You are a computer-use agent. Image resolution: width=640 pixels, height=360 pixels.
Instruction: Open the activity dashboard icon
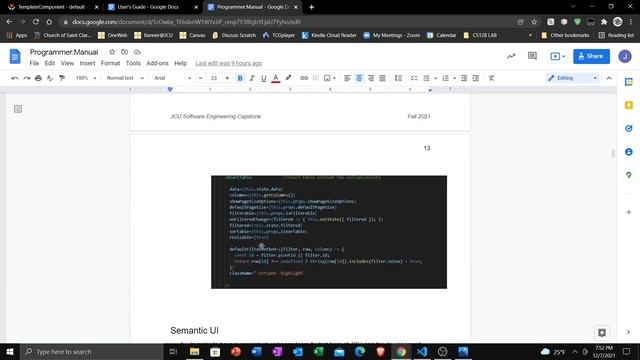[511, 56]
